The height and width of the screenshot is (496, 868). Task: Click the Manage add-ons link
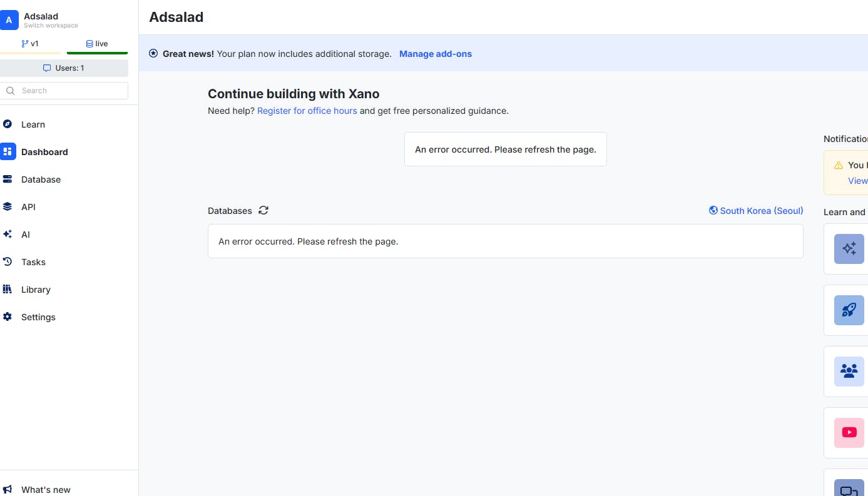tap(436, 54)
